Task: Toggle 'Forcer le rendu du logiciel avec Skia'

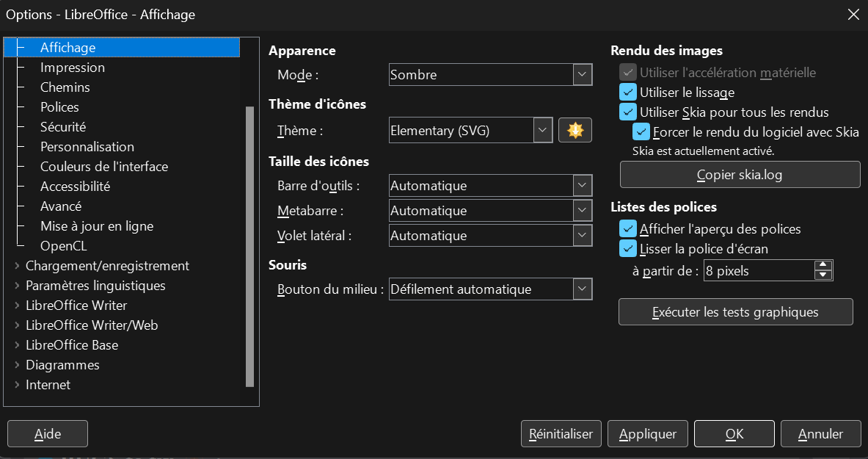Action: pos(641,132)
